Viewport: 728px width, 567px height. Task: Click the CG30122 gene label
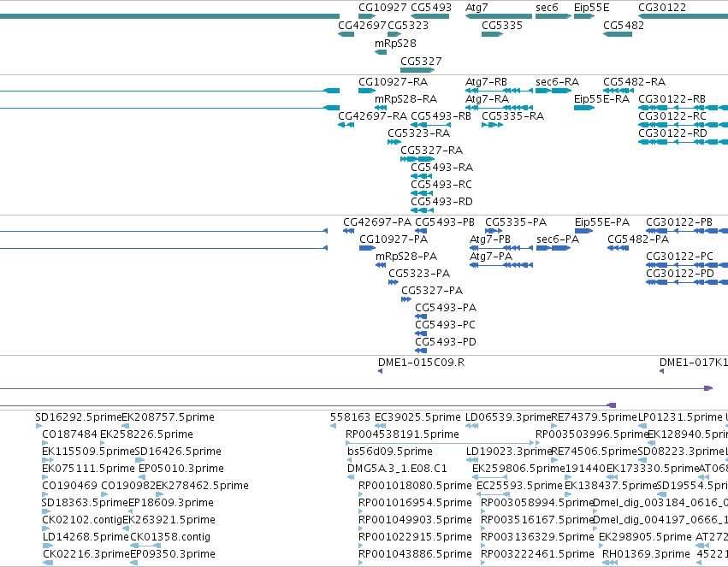pos(662,8)
